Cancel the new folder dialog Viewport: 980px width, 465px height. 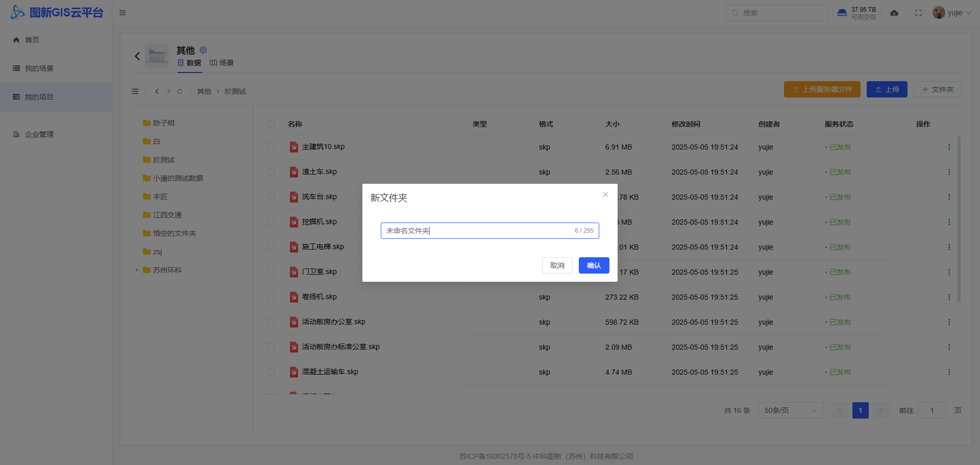click(x=557, y=265)
